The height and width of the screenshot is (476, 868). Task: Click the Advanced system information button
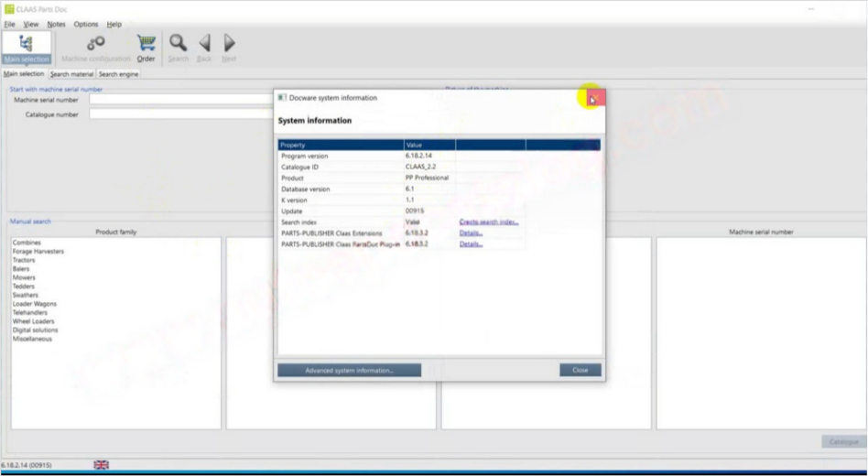[x=349, y=371]
